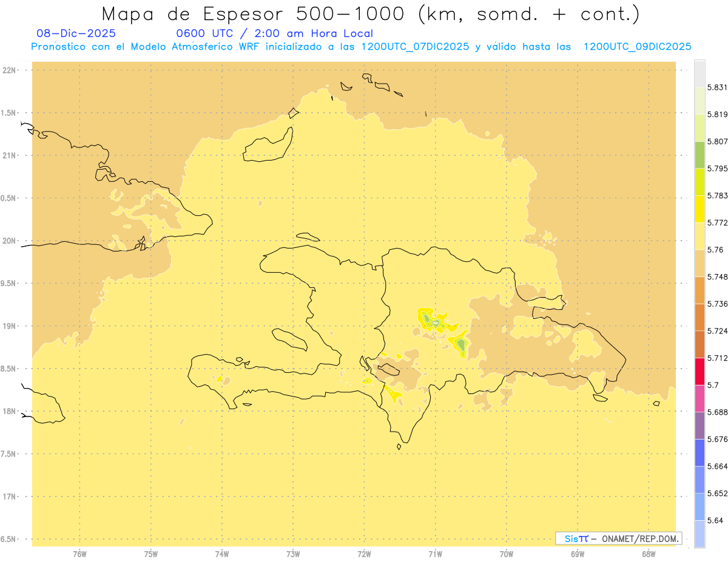Select the 69W longitude label
Screen dimensions: 728x562
tap(578, 554)
